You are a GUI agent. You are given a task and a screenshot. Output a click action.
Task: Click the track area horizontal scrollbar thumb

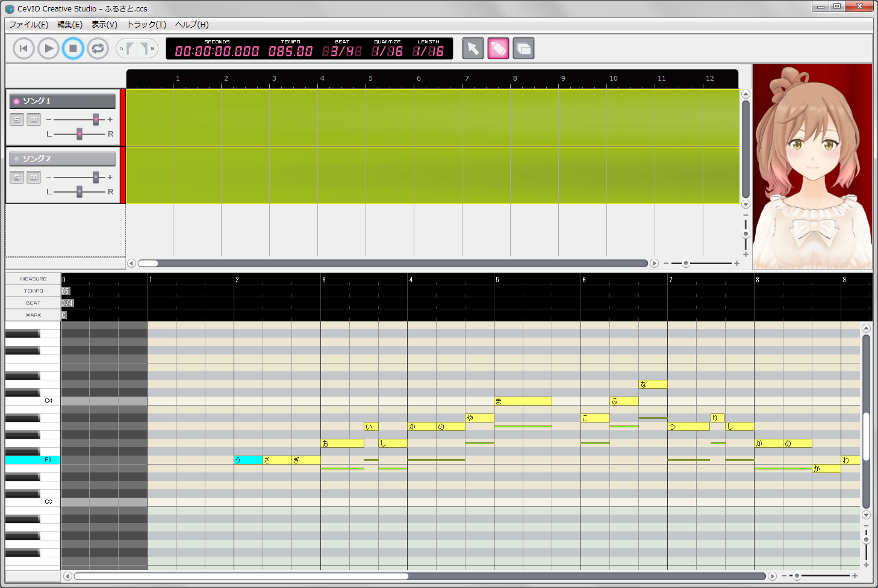pos(148,263)
